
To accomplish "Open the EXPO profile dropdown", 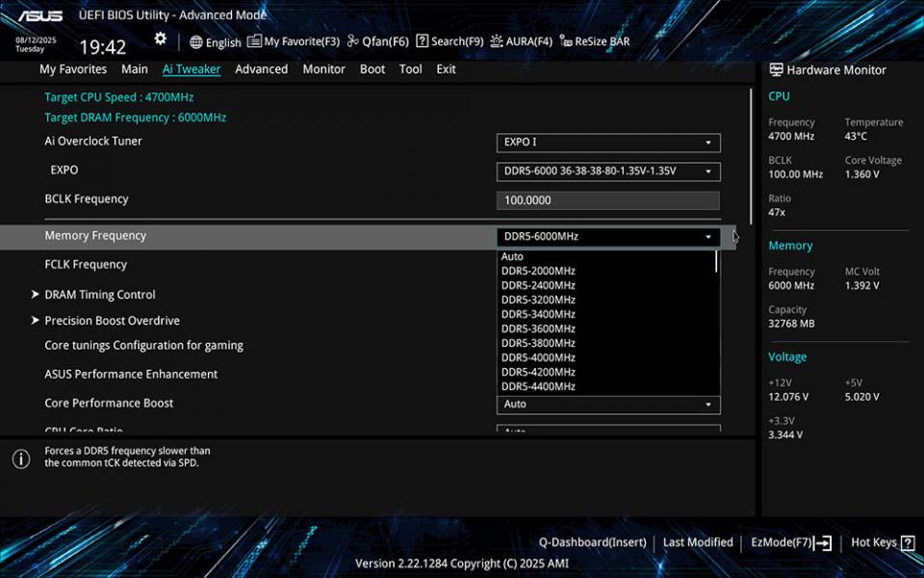I will click(x=607, y=171).
